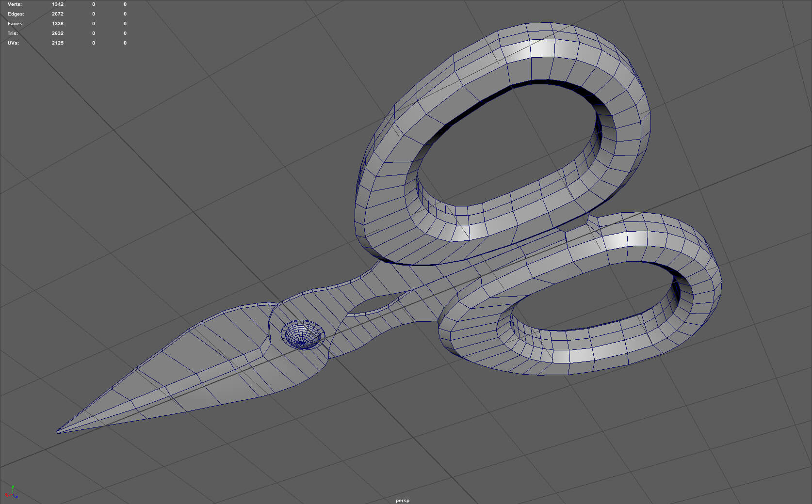The image size is (812, 504).
Task: Click the UVs label in the HUD
Action: tap(13, 43)
